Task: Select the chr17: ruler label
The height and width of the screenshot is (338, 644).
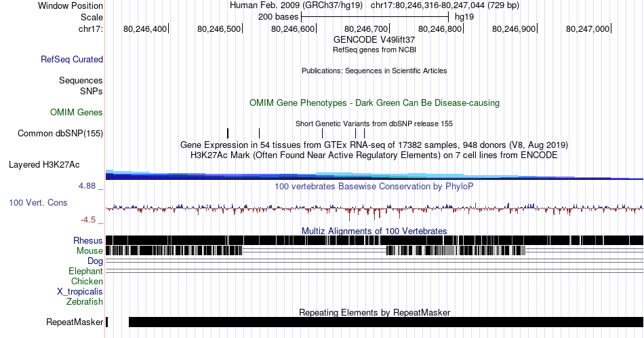Action: click(91, 29)
